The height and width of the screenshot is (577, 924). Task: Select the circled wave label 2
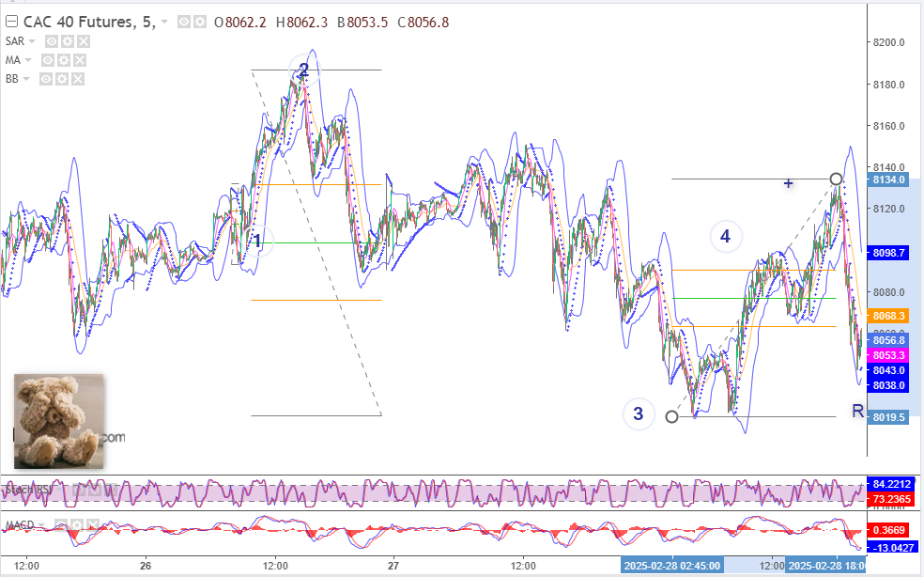click(x=303, y=70)
